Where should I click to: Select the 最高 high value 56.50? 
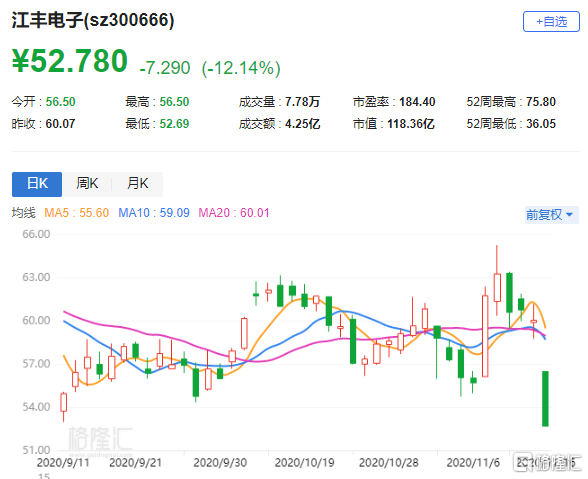[x=174, y=102]
